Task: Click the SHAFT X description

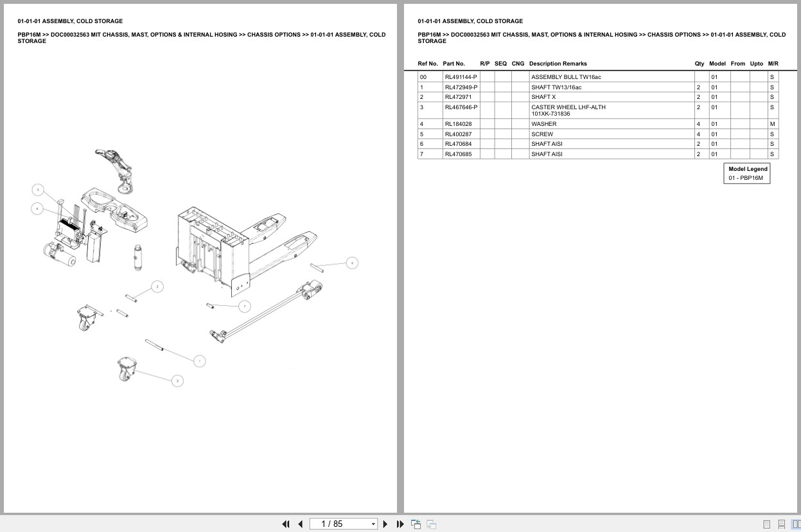Action: tap(543, 97)
